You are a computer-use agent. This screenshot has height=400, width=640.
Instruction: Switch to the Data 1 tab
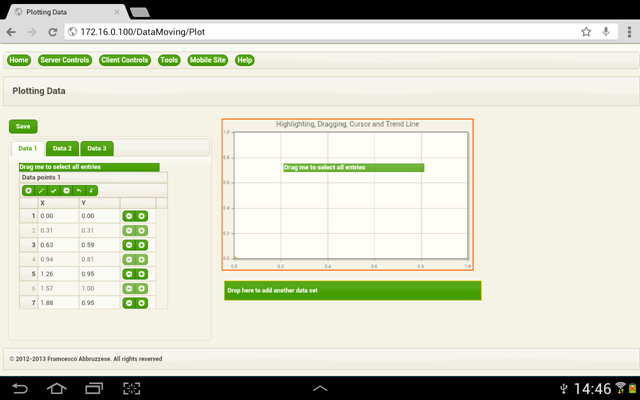tap(28, 149)
